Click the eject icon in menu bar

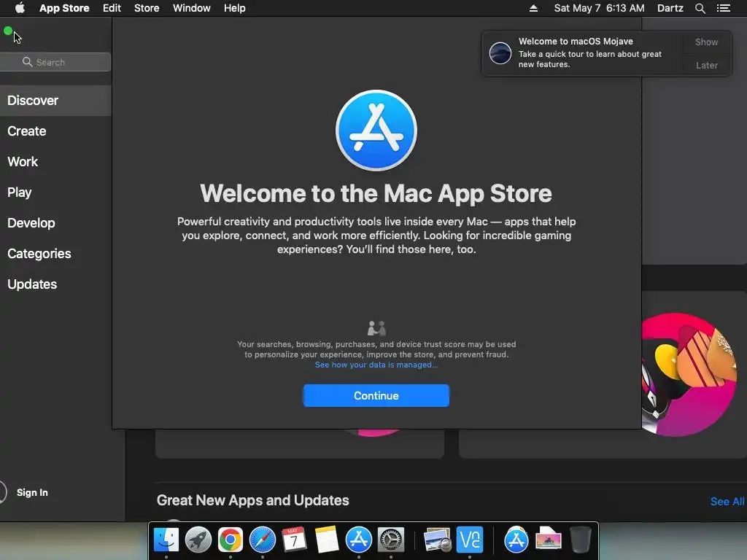coord(533,8)
